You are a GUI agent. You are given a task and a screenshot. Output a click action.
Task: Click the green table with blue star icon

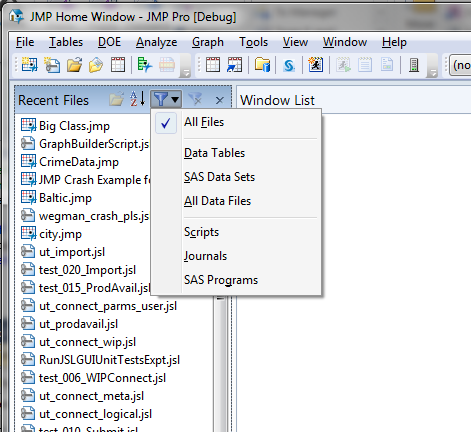pyautogui.click(x=145, y=65)
